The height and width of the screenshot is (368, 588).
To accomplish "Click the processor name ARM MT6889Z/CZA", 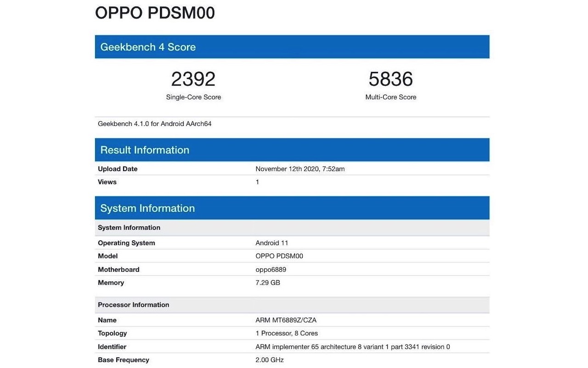I will (x=285, y=320).
